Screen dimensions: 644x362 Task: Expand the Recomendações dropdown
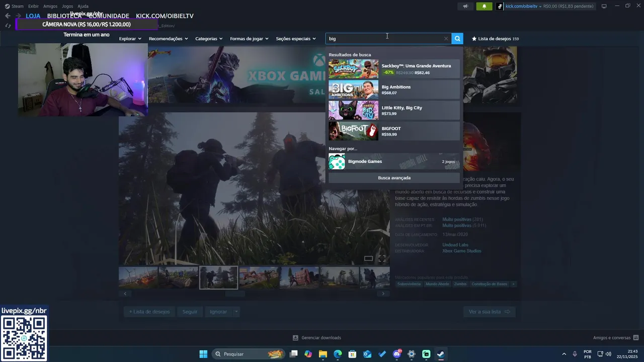(x=168, y=39)
